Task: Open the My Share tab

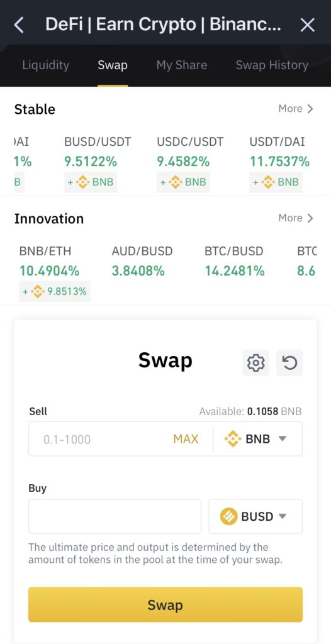Action: (182, 65)
